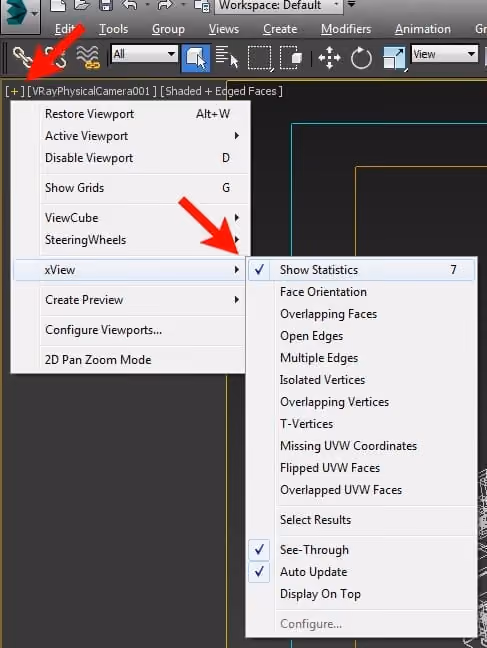Choose Select Results in xView submenu
487x648 pixels.
[361, 519]
